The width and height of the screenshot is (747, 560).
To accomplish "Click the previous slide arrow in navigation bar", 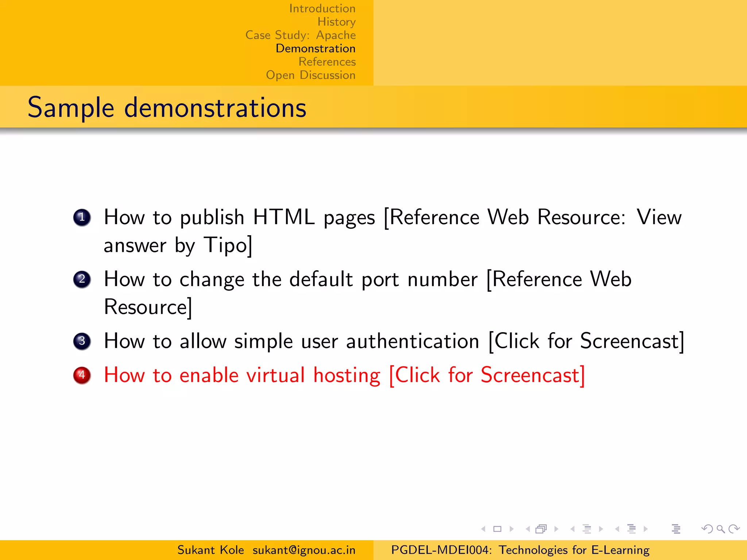I will pyautogui.click(x=483, y=529).
